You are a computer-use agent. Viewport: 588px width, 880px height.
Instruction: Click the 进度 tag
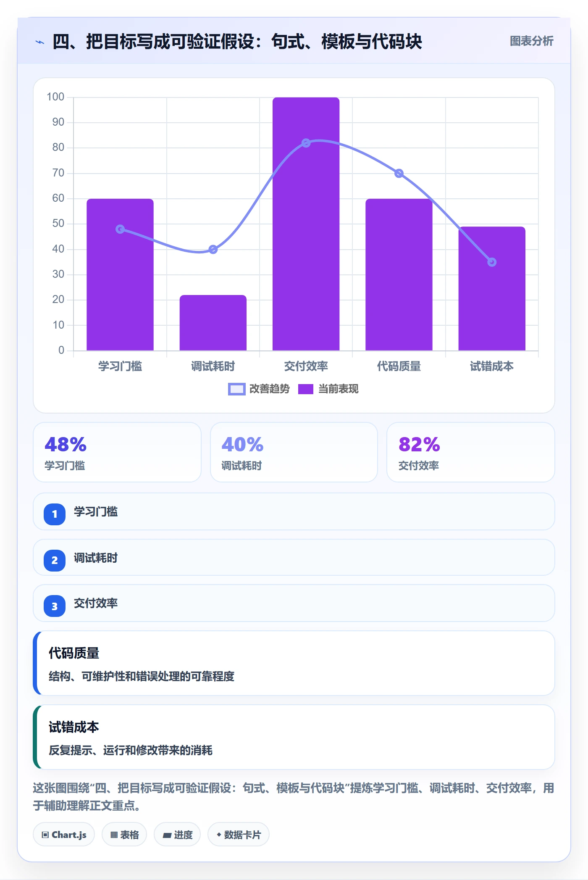(177, 835)
